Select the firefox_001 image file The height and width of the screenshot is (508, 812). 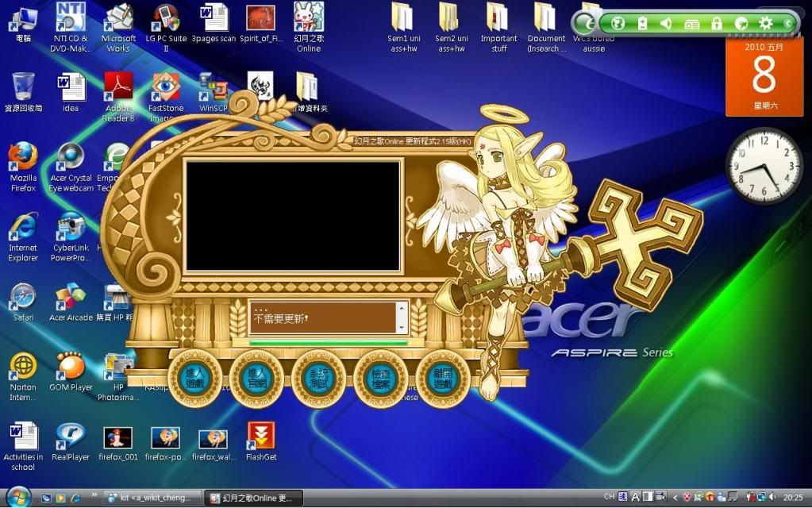coord(118,443)
